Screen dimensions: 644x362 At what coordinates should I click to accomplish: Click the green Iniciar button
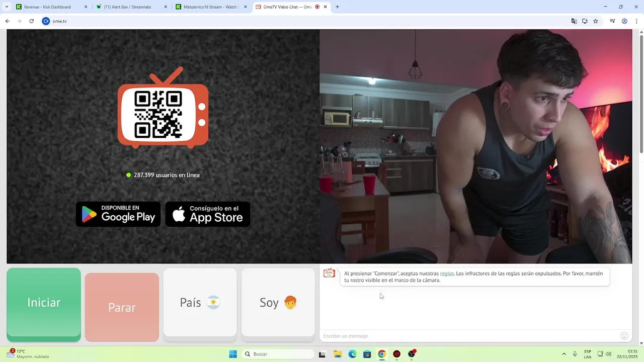pos(44,305)
